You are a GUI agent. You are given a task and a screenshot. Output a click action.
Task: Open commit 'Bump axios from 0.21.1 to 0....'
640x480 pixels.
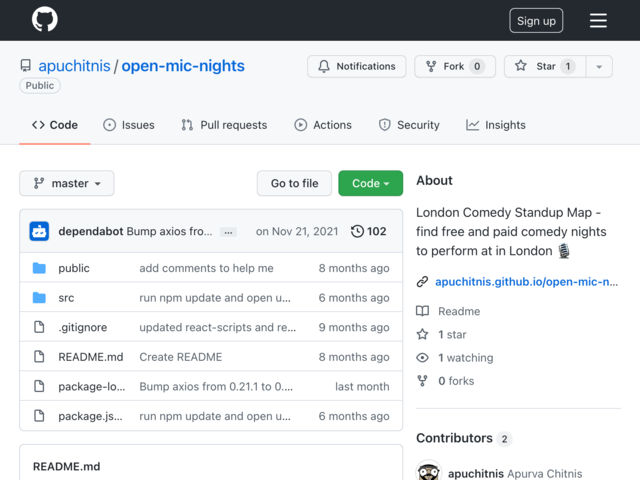coord(216,386)
